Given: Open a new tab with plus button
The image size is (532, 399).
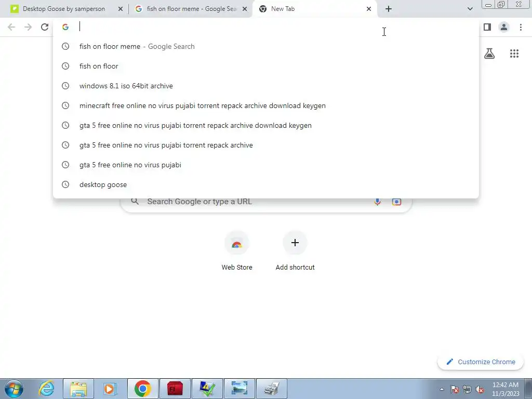Looking at the screenshot, I should tap(389, 9).
